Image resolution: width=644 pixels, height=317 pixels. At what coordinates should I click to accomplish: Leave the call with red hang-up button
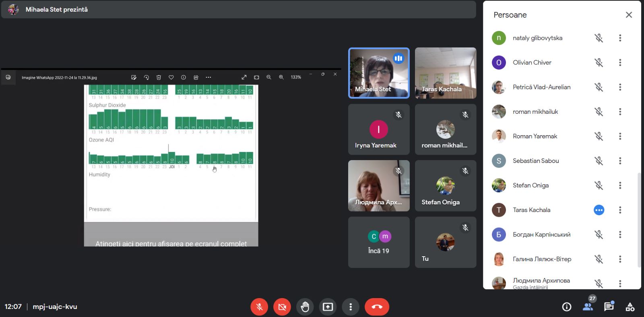click(377, 307)
